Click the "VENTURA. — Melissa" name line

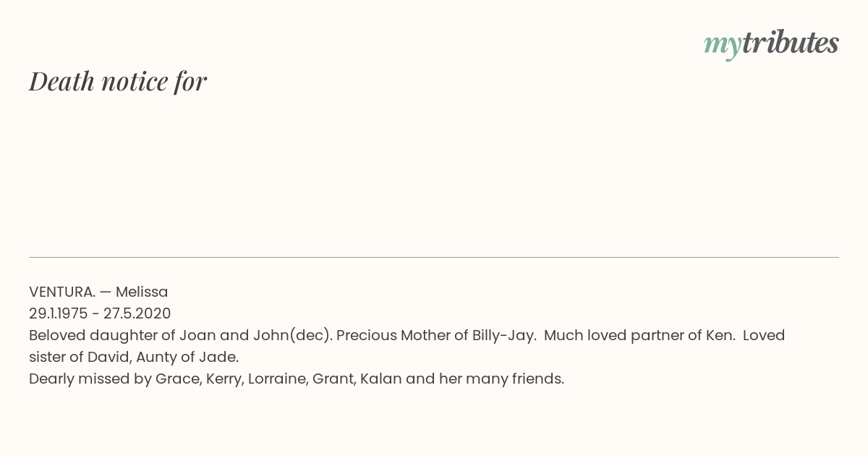click(98, 292)
